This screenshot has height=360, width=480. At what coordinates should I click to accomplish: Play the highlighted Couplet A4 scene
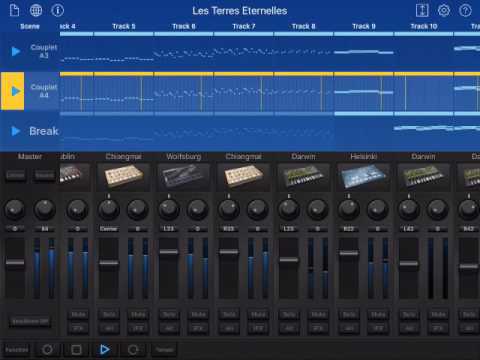click(x=13, y=91)
